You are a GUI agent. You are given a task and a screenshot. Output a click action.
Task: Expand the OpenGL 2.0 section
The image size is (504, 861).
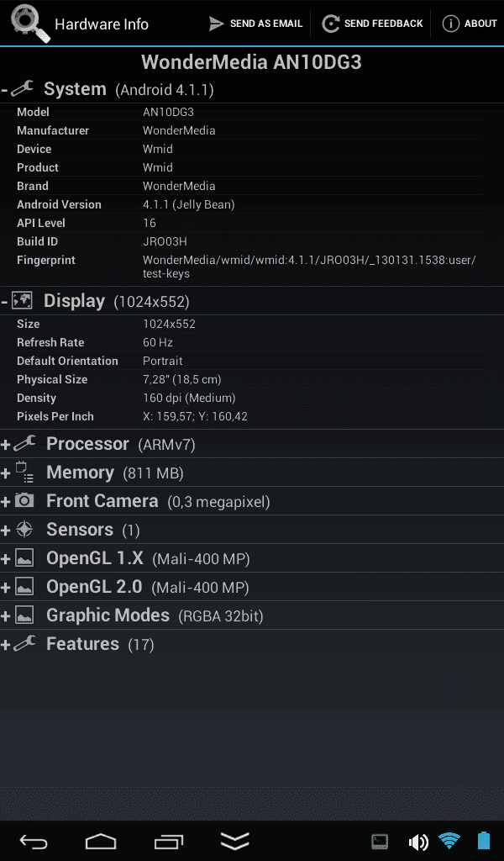click(252, 586)
